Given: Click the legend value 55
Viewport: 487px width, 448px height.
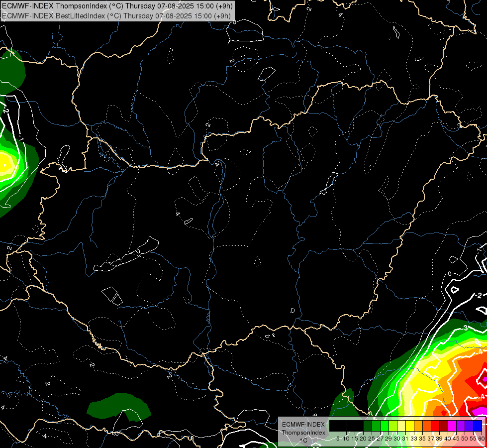Looking at the screenshot, I should click(x=473, y=439).
